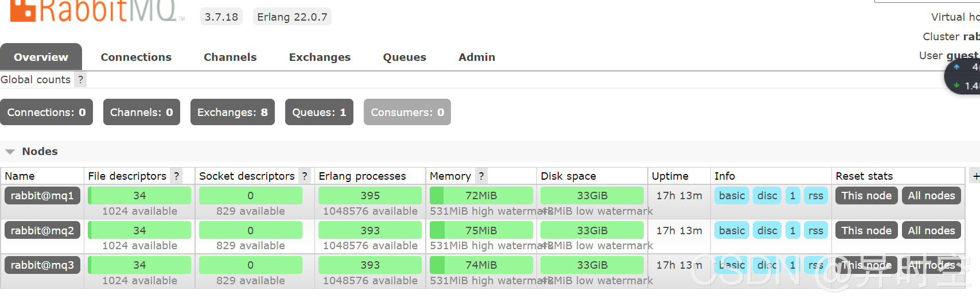Open node rabbit@mq2 details
Image resolution: width=980 pixels, height=298 pixels.
[42, 230]
